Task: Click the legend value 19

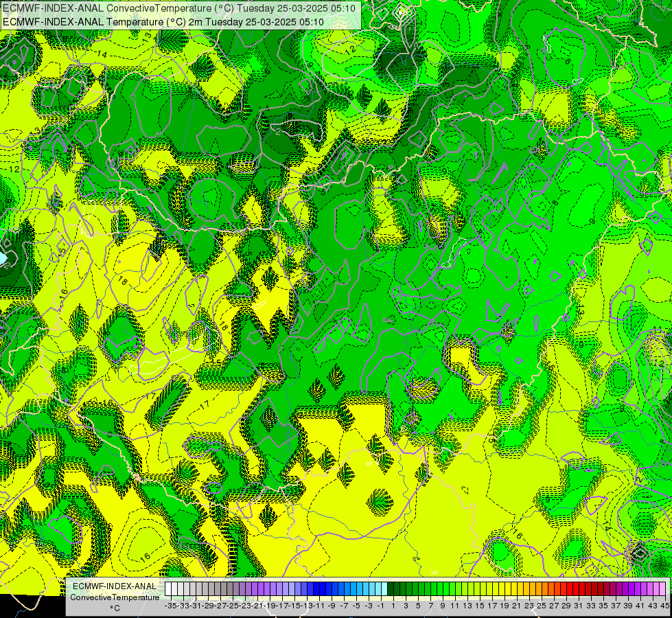Action: pos(505,606)
